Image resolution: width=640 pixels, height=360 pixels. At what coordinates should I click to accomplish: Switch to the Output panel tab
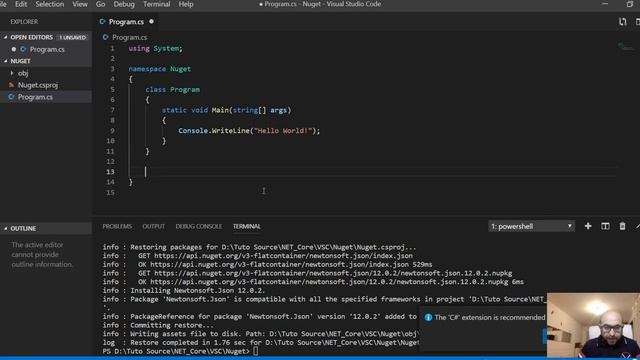point(153,226)
